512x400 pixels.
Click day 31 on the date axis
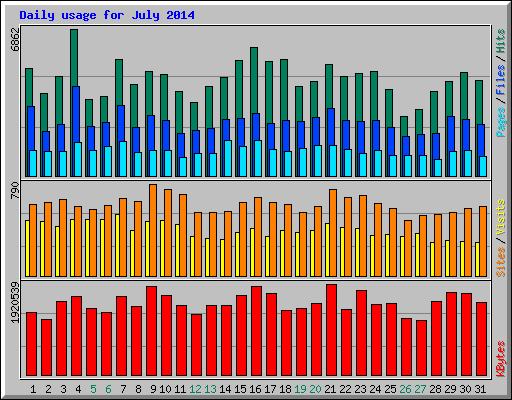pos(480,389)
